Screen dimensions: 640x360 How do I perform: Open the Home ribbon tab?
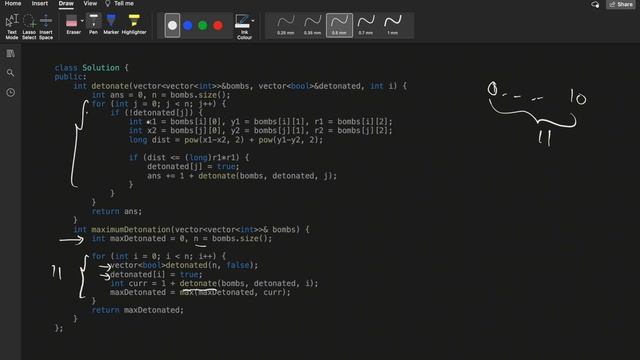(x=13, y=3)
